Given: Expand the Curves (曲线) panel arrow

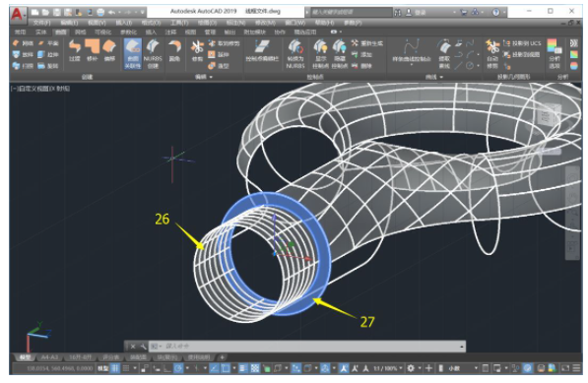Looking at the screenshot, I should pos(441,77).
